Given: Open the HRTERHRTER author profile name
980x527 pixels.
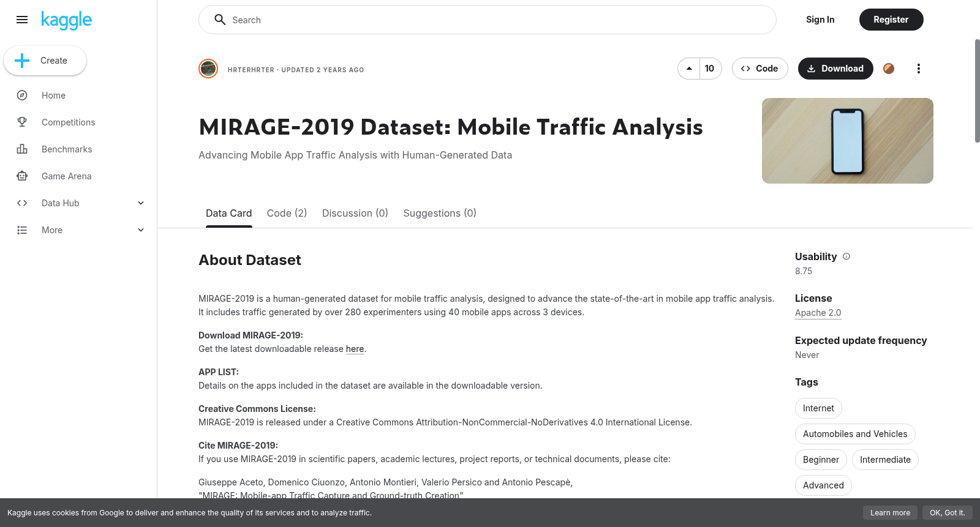Looking at the screenshot, I should pos(251,70).
